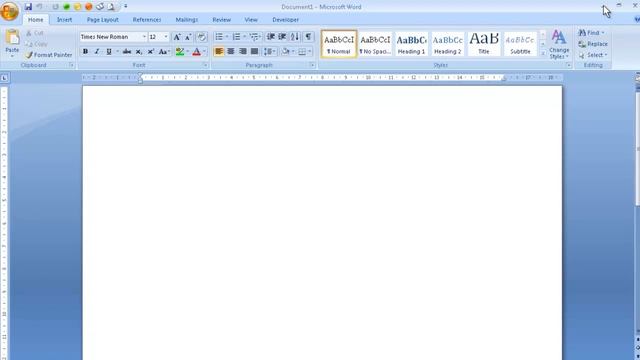This screenshot has height=360, width=640.
Task: Click Find in Editing group
Action: click(x=592, y=33)
